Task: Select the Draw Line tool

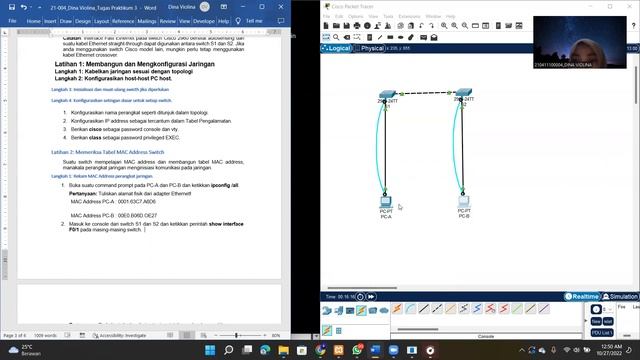Action: (x=380, y=38)
